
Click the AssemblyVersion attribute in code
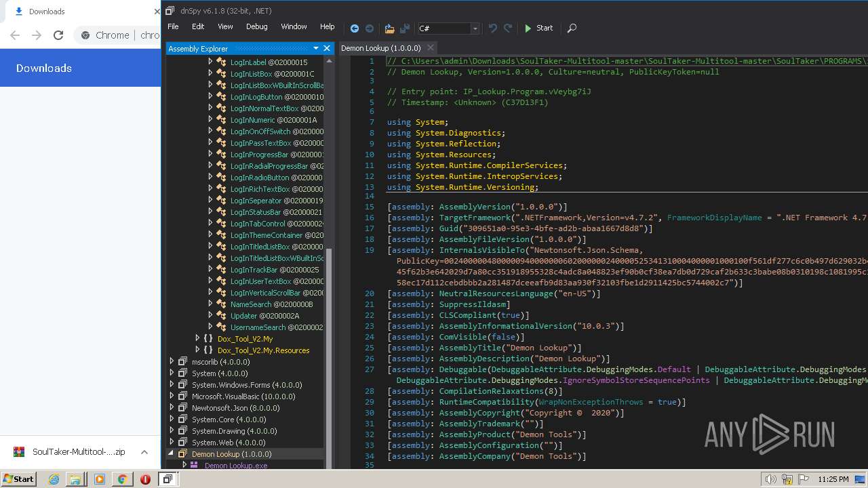click(475, 207)
